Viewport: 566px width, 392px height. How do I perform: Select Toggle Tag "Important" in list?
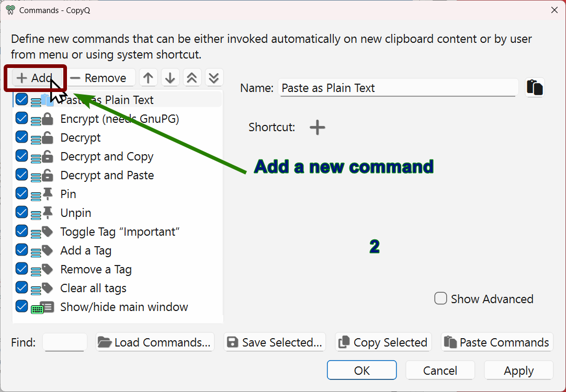click(x=120, y=232)
